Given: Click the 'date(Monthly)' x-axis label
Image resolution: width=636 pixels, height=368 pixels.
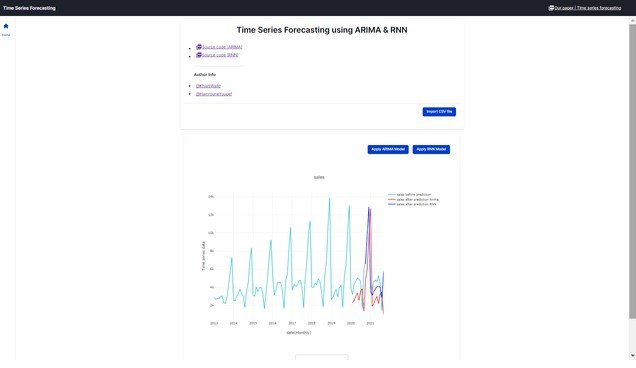Looking at the screenshot, I should [x=299, y=333].
